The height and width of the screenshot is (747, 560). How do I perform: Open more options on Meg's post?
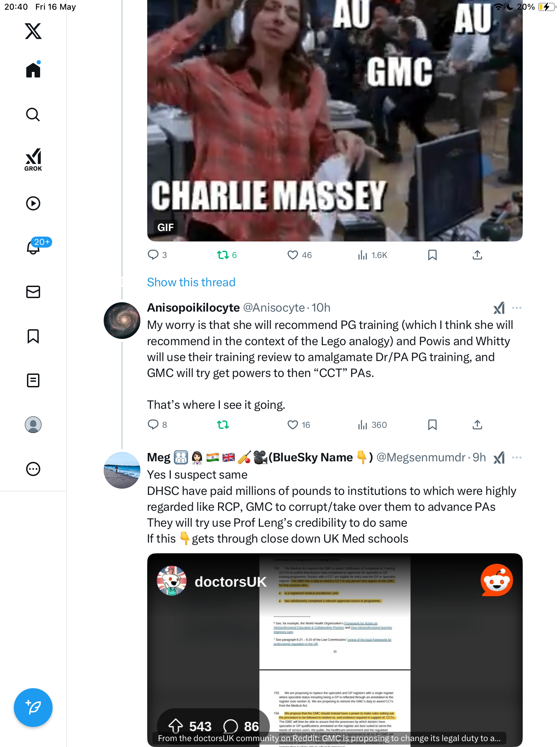[517, 458]
